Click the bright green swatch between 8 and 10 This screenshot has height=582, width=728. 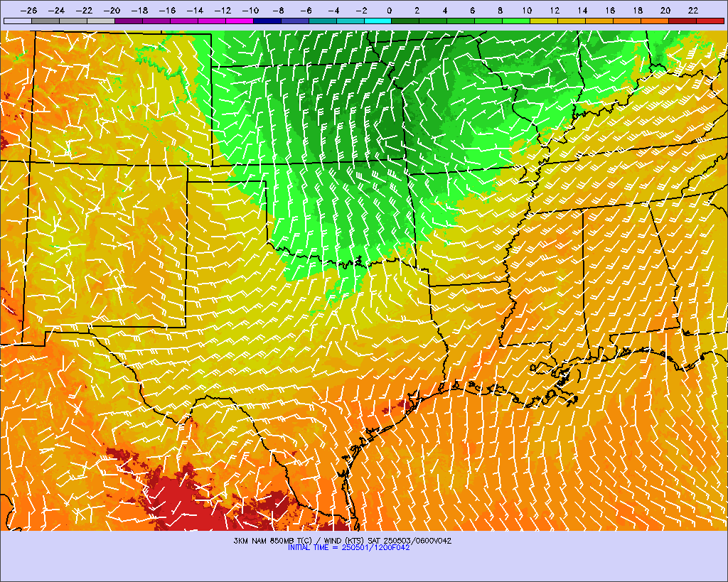516,21
